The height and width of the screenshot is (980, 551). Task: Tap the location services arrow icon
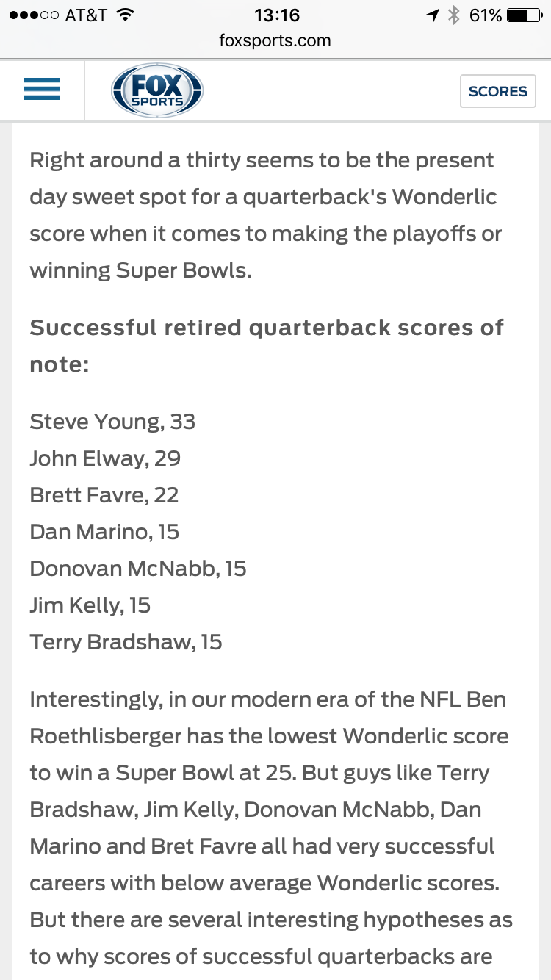point(434,15)
